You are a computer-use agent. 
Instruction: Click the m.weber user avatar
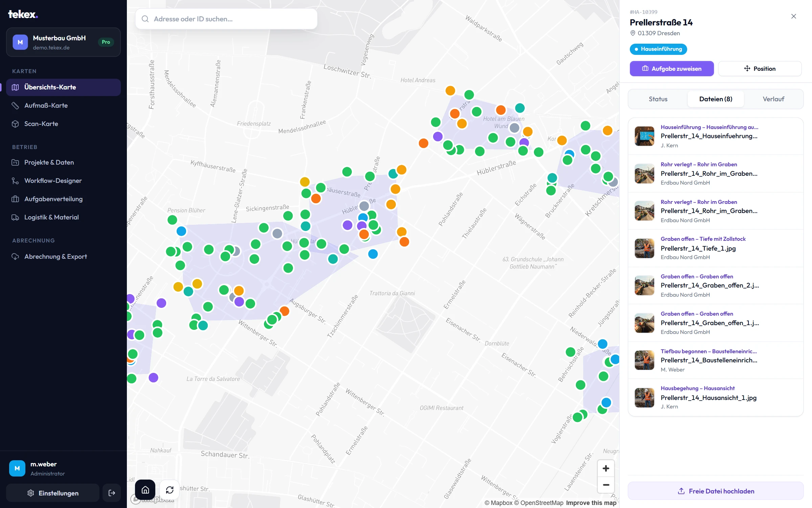point(17,468)
